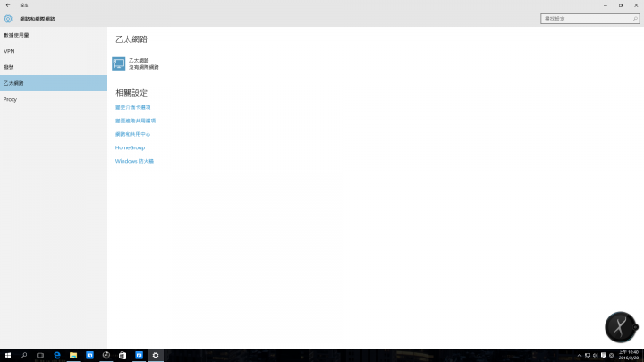Open 數據使用量 in the sidebar

[x=54, y=35]
